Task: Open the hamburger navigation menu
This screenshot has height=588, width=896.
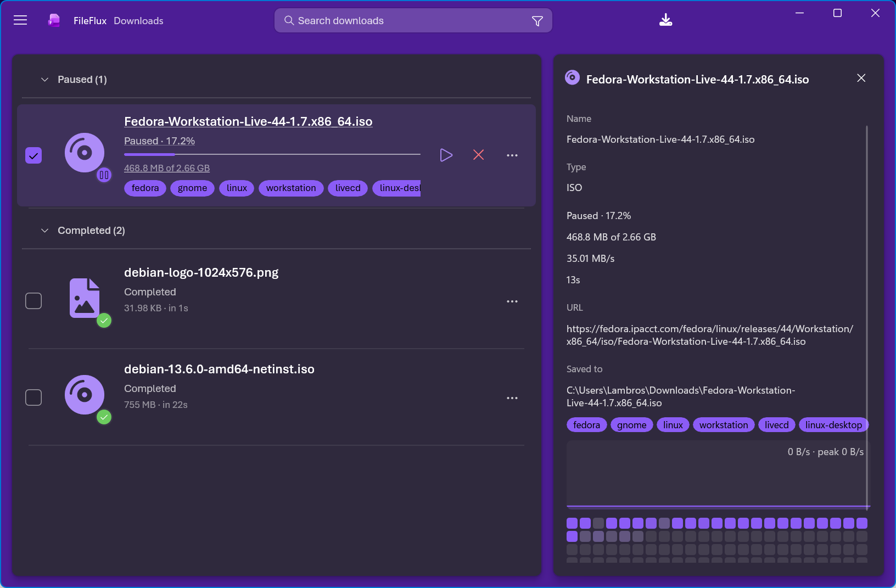Action: coord(20,20)
